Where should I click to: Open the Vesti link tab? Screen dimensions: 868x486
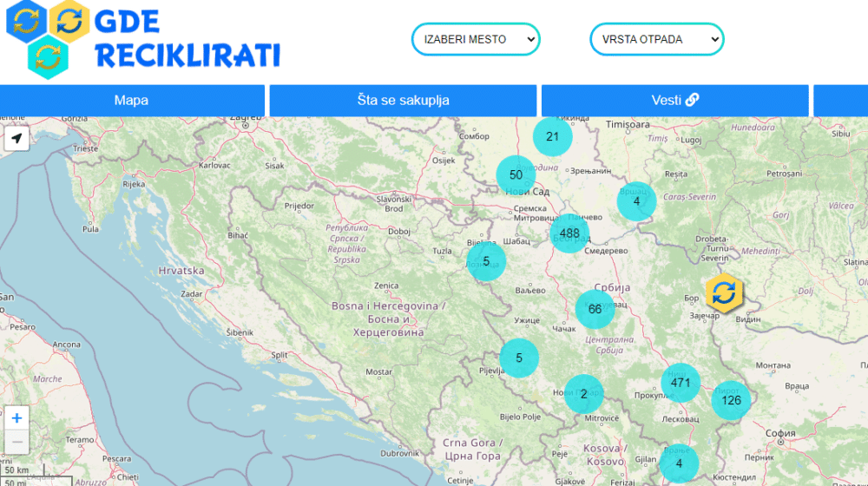[674, 100]
